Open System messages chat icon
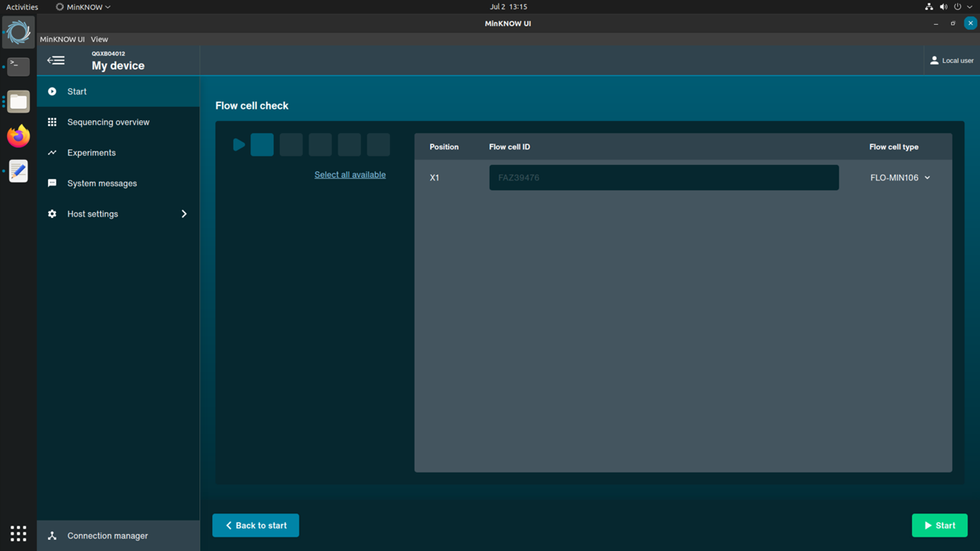 pos(52,183)
